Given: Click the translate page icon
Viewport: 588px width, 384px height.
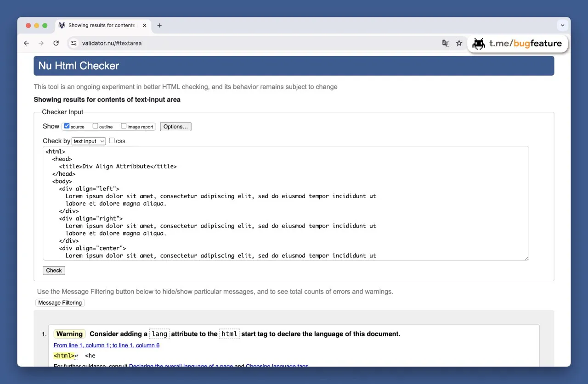Looking at the screenshot, I should point(446,43).
